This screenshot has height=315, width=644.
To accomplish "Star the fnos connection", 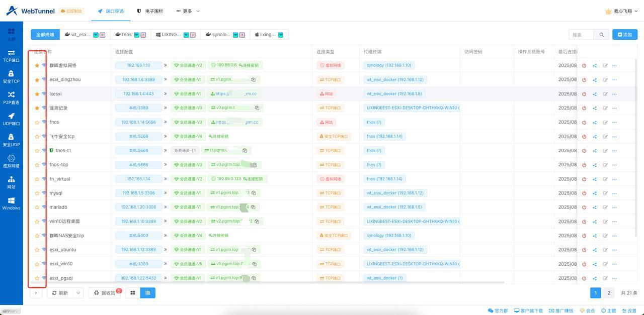I will [37, 122].
